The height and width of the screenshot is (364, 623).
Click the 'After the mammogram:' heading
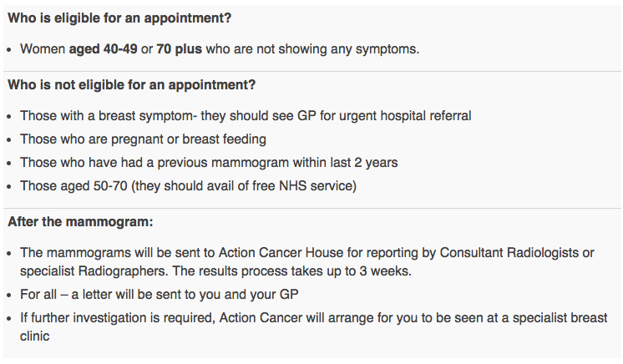click(80, 222)
